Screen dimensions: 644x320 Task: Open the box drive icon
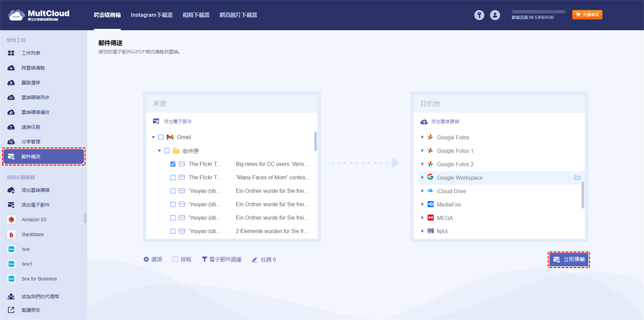click(x=11, y=249)
